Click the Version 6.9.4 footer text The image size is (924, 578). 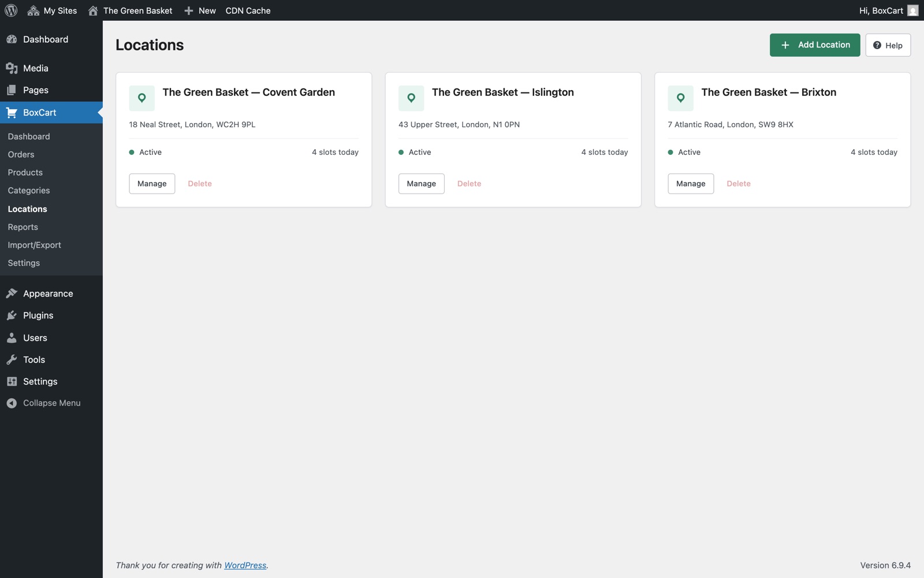tap(885, 565)
